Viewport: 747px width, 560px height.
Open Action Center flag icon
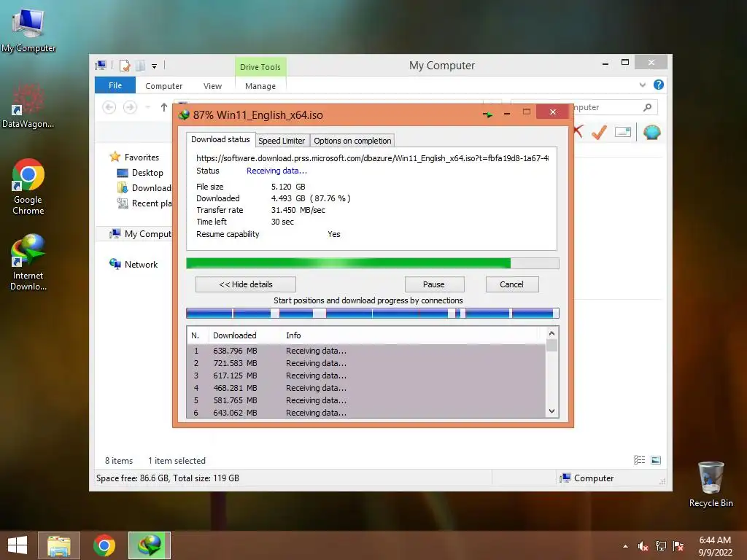(678, 546)
